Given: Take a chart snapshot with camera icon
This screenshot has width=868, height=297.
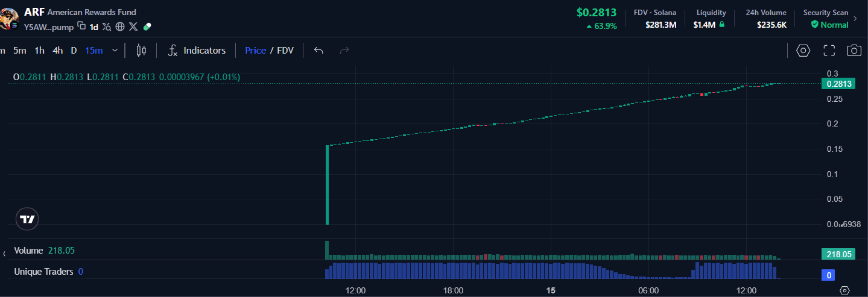Looking at the screenshot, I should [854, 51].
